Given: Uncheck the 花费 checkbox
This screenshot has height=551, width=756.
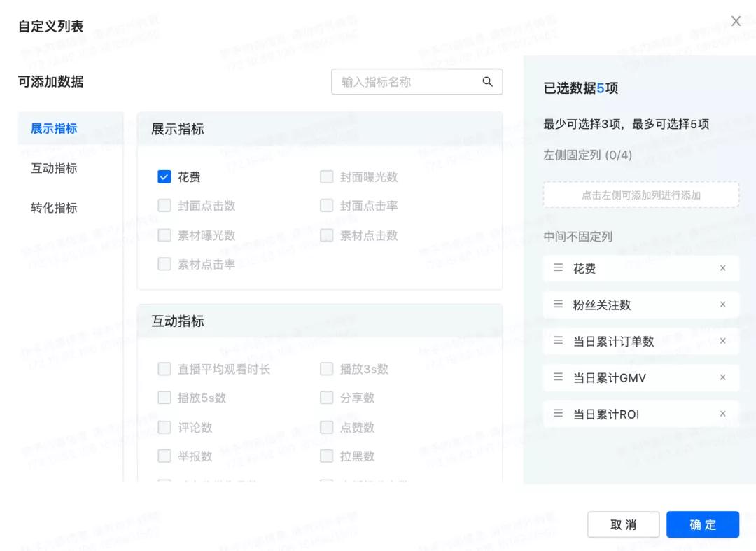Looking at the screenshot, I should click(164, 176).
